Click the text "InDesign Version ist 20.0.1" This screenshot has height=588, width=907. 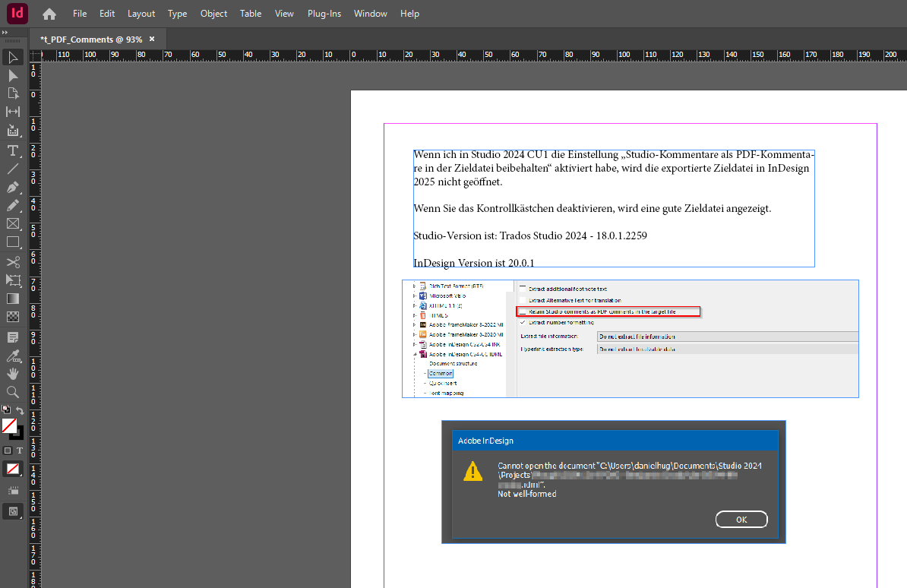[x=474, y=263]
